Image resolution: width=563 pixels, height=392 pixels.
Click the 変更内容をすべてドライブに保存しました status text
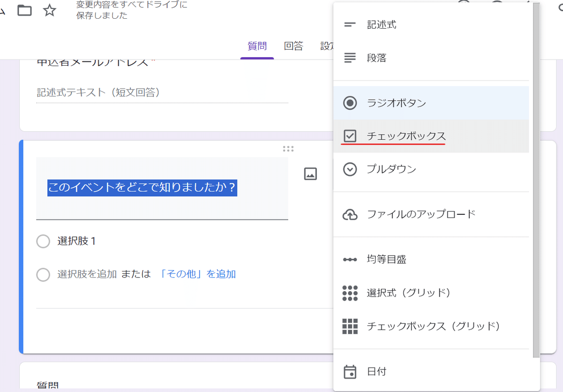coord(132,10)
